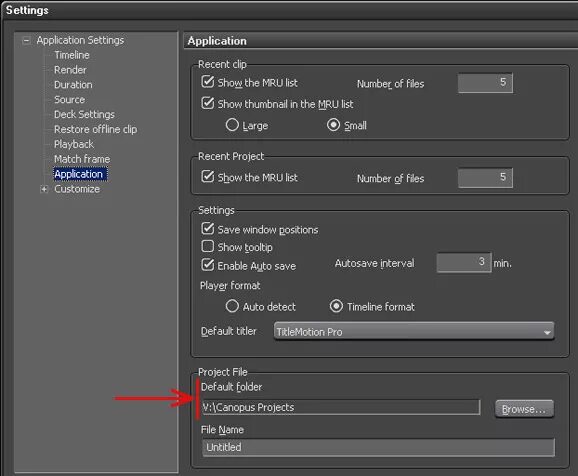The width and height of the screenshot is (578, 476).
Task: Click the Application Settings root label
Action: (x=80, y=40)
